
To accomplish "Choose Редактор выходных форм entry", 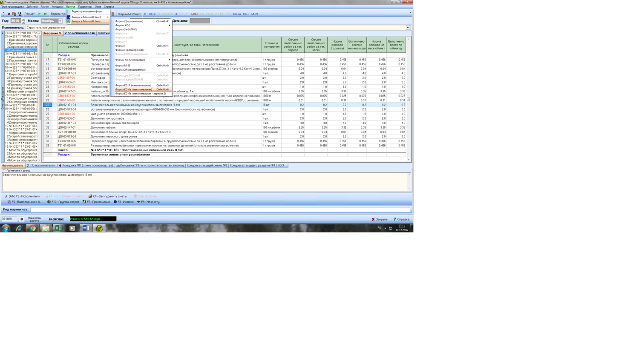I will click(88, 11).
